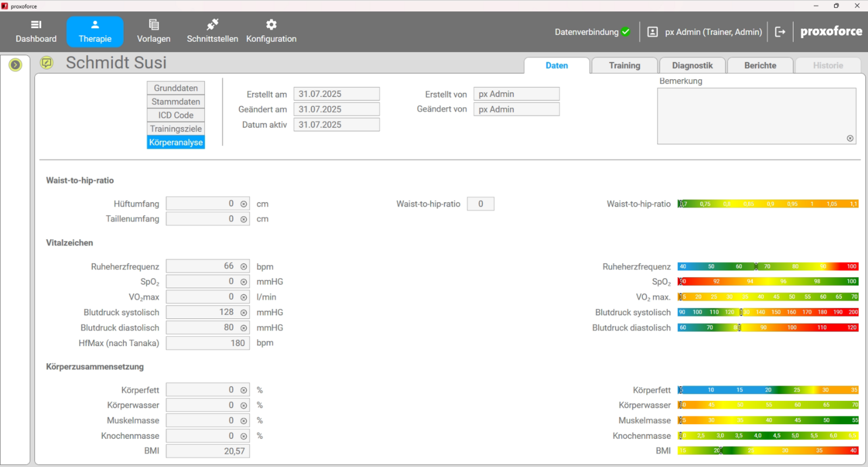Screen dimensions: 868x467
Task: Clear the Bemerkung text box
Action: coord(850,138)
